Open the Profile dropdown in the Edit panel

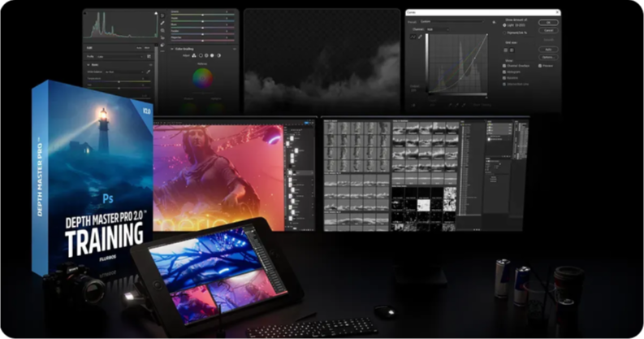120,57
